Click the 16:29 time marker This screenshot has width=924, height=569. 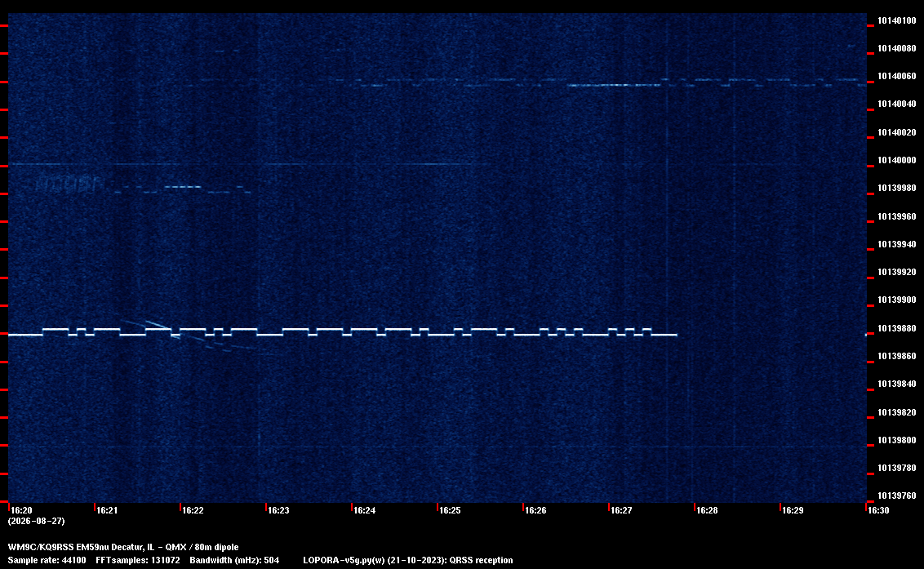(793, 510)
